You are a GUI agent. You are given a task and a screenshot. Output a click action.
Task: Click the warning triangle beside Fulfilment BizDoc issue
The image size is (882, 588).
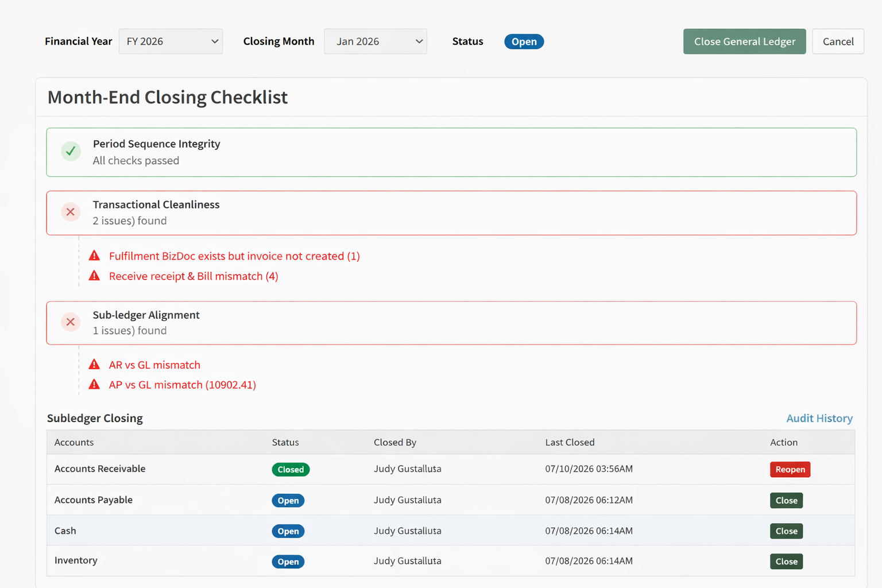(94, 256)
